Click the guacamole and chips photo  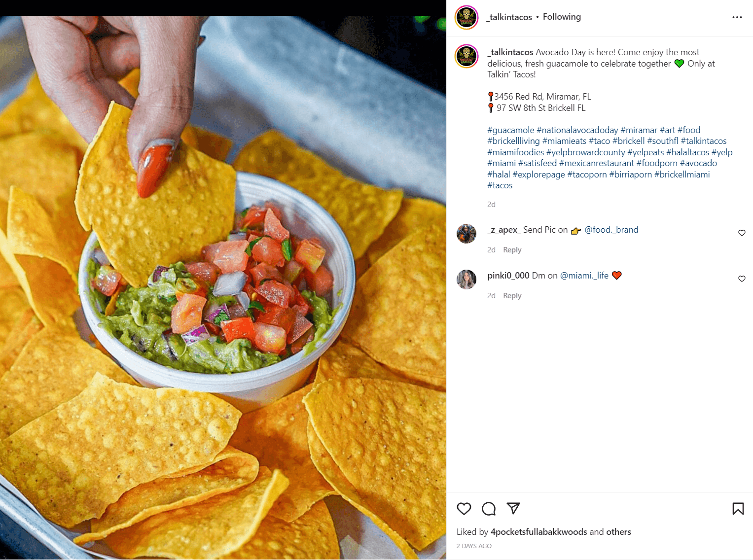point(223,287)
